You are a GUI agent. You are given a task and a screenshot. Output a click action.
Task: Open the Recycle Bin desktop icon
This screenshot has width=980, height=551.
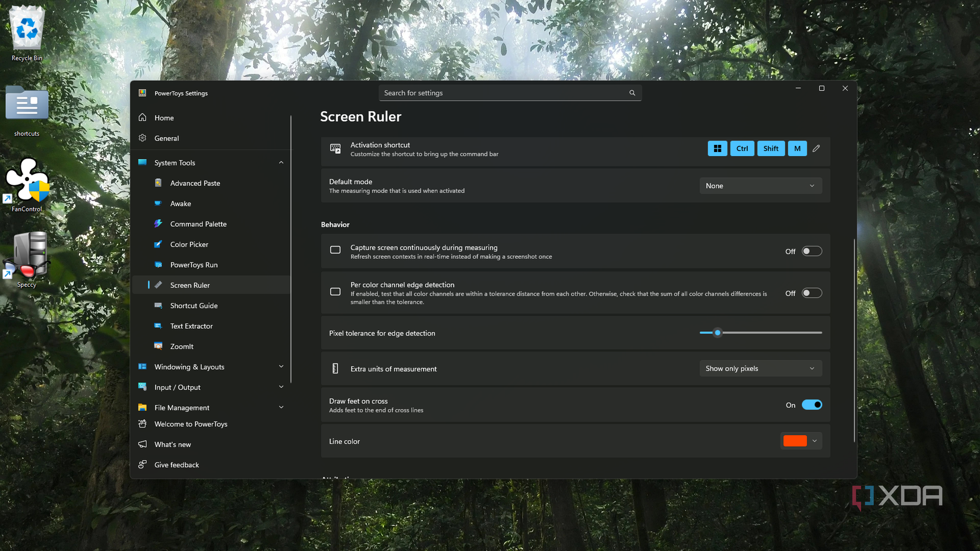(27, 33)
